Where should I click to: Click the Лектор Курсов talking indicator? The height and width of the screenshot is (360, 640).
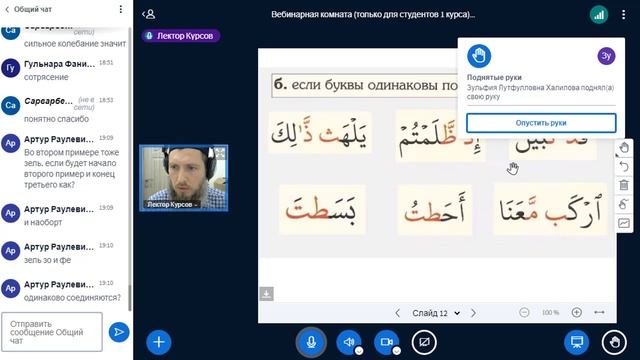point(181,36)
